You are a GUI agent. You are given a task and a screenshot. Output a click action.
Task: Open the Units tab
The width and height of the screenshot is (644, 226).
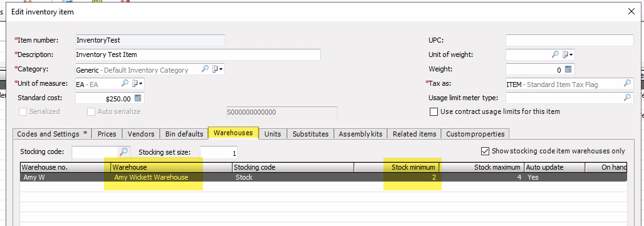(x=273, y=134)
